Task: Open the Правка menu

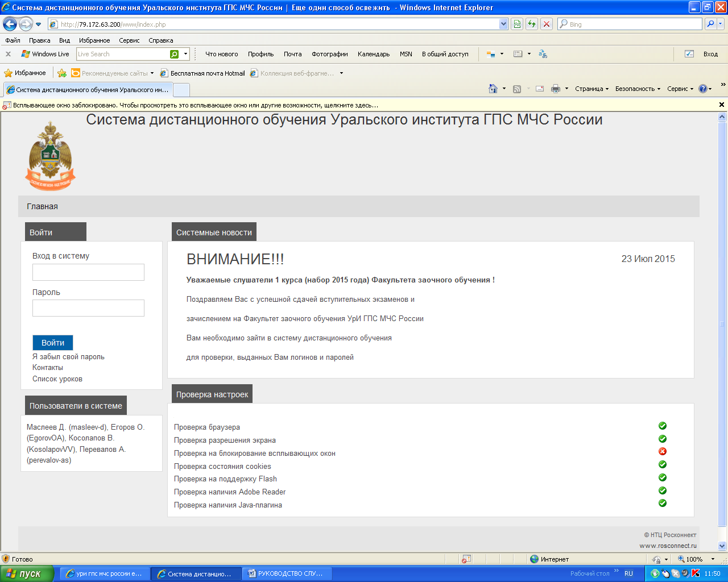Action: coord(40,40)
